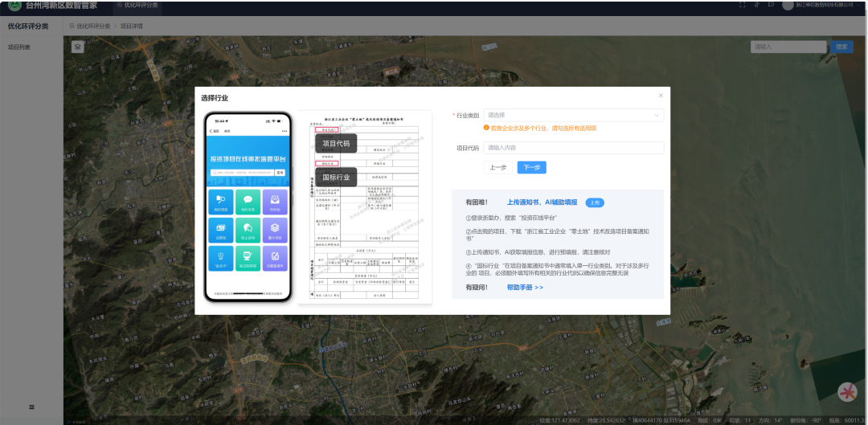Click the map layers icon
The height and width of the screenshot is (425, 868).
pyautogui.click(x=77, y=47)
